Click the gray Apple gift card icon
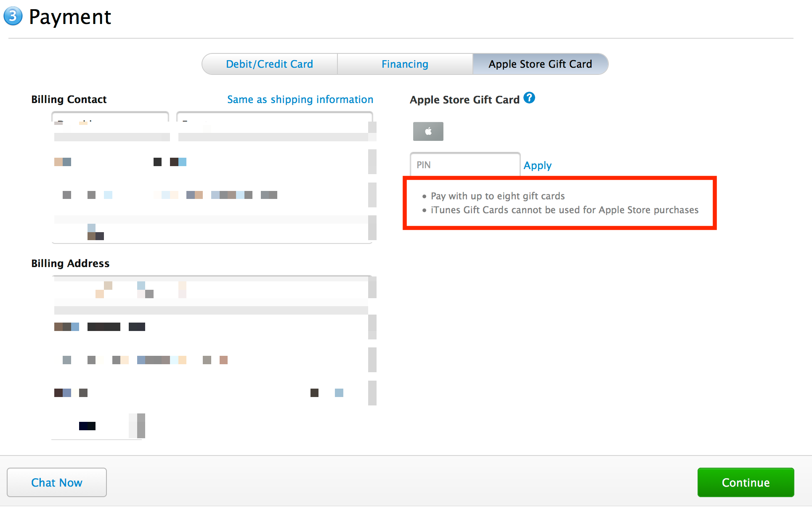 (x=428, y=131)
